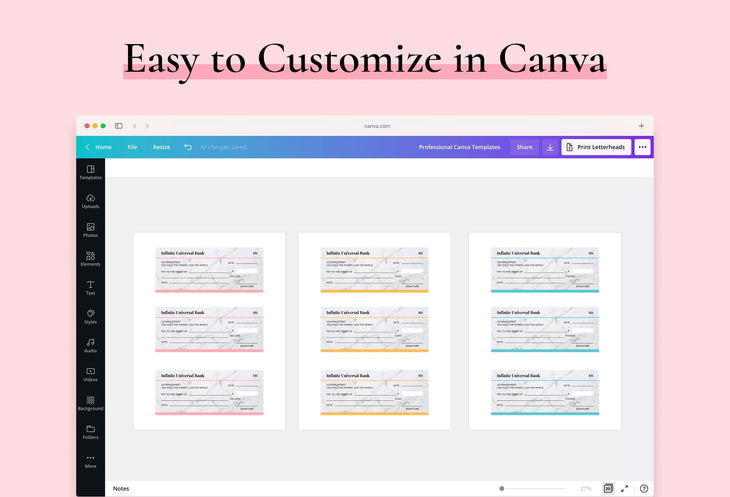Open the Resize menu
Viewport: 730px width, 497px height.
(x=161, y=147)
